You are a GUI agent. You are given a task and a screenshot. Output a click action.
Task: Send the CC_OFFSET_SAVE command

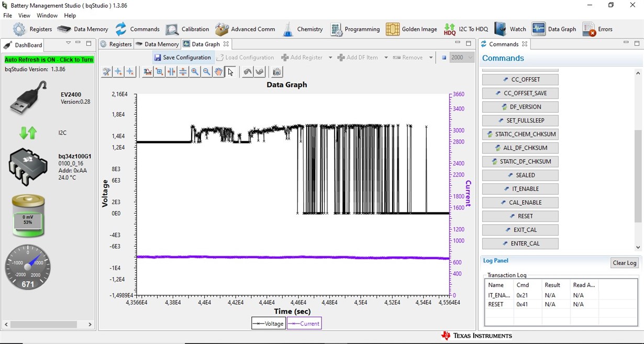coord(520,93)
